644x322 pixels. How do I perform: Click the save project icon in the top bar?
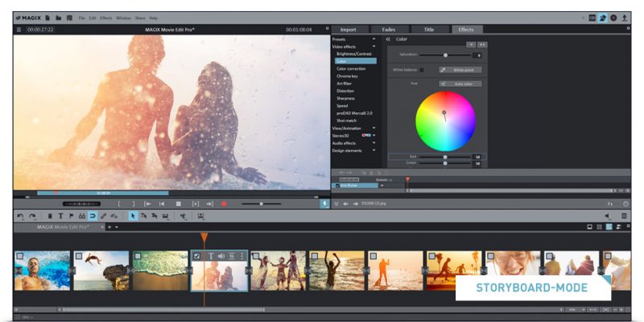[69, 18]
